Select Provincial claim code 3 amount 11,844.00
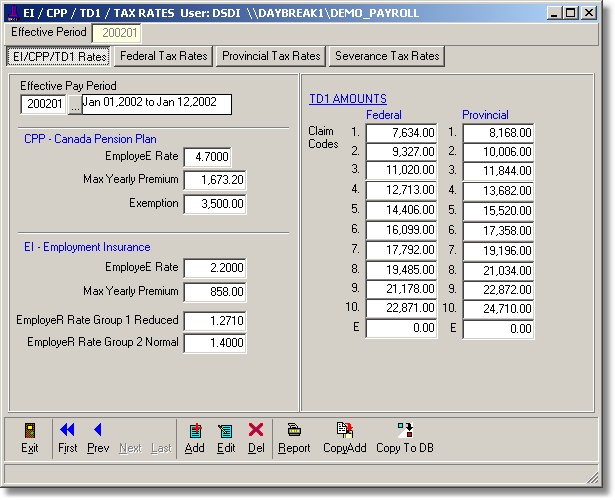615x500 pixels. pyautogui.click(x=498, y=171)
